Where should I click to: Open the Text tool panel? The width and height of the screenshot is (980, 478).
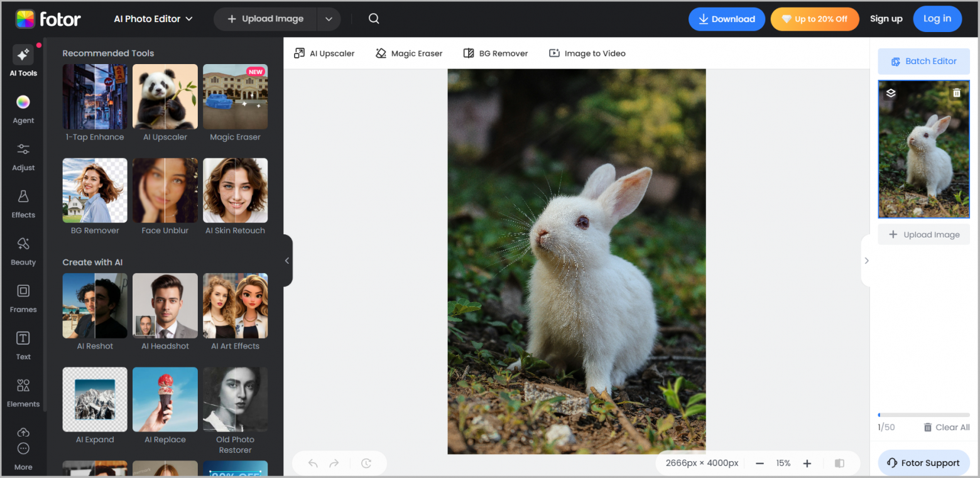[23, 344]
